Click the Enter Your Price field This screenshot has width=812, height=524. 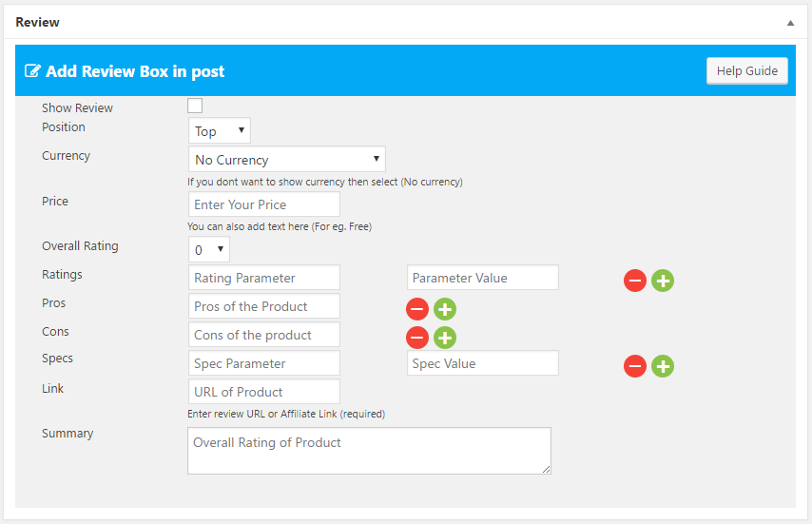tap(263, 204)
